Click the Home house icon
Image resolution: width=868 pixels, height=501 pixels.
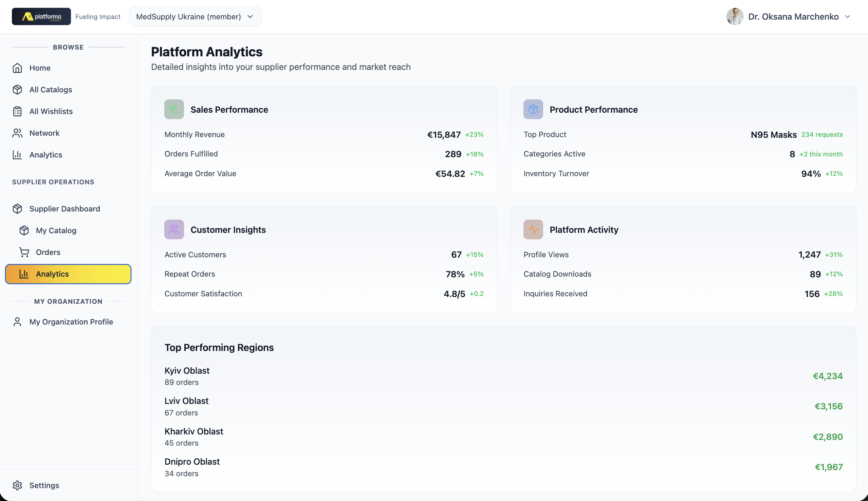[17, 68]
